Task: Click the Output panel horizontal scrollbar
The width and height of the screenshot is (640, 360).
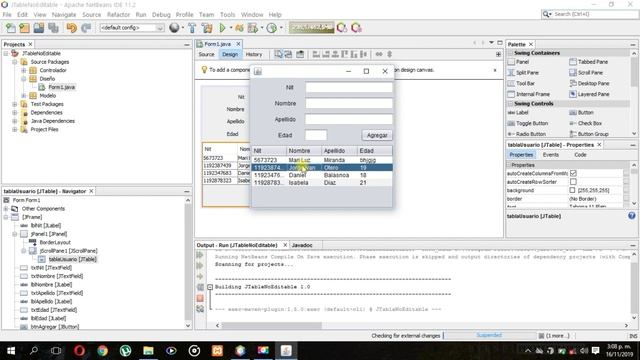Action: pyautogui.click(x=272, y=326)
